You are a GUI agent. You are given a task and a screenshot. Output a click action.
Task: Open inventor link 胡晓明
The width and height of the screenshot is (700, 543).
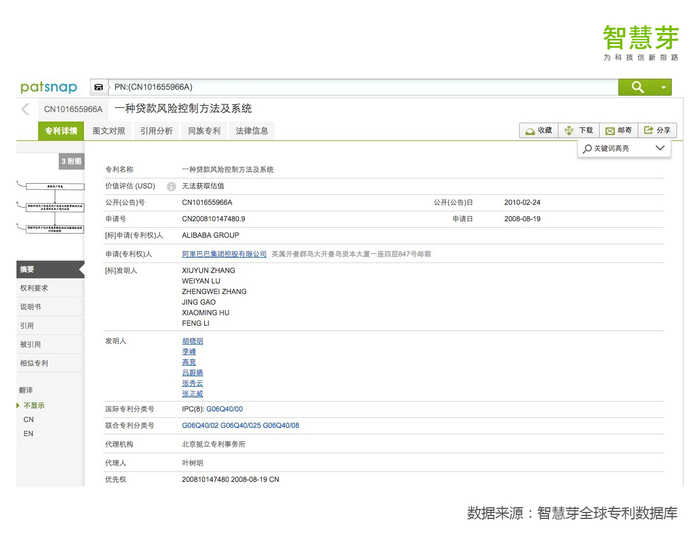[x=192, y=341]
